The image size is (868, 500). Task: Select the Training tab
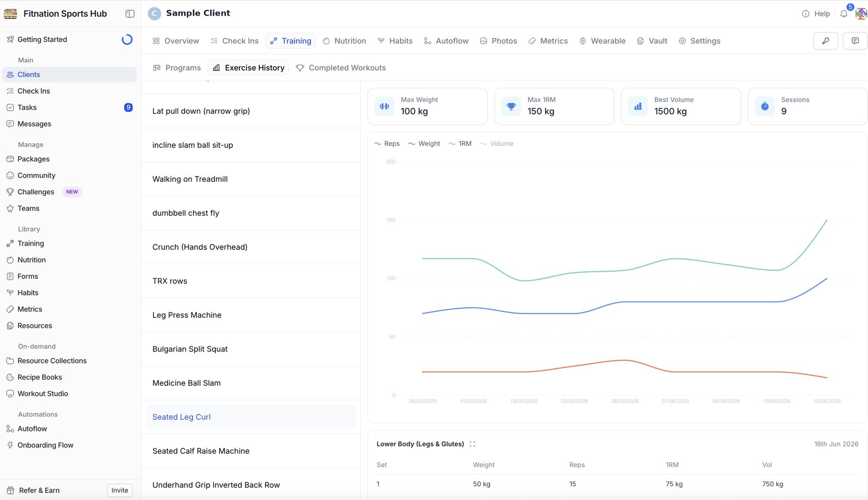(x=290, y=41)
